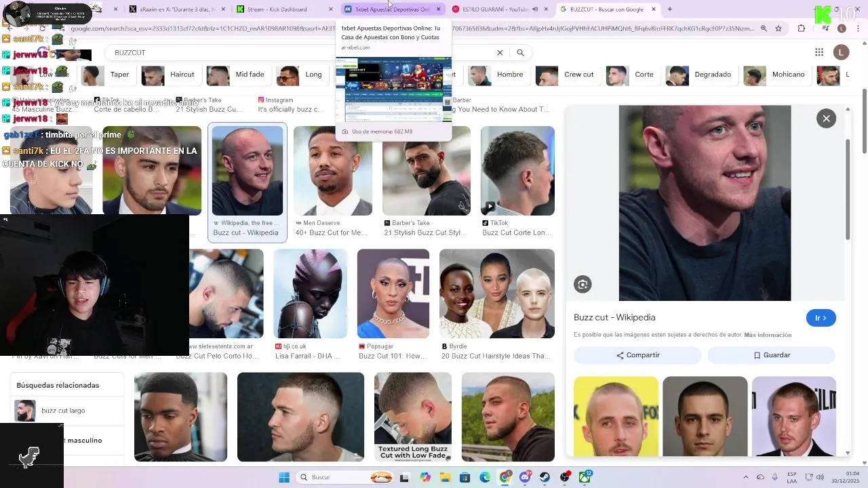Open the Textured Long Buzz Cut image
The width and height of the screenshot is (868, 488).
click(413, 417)
